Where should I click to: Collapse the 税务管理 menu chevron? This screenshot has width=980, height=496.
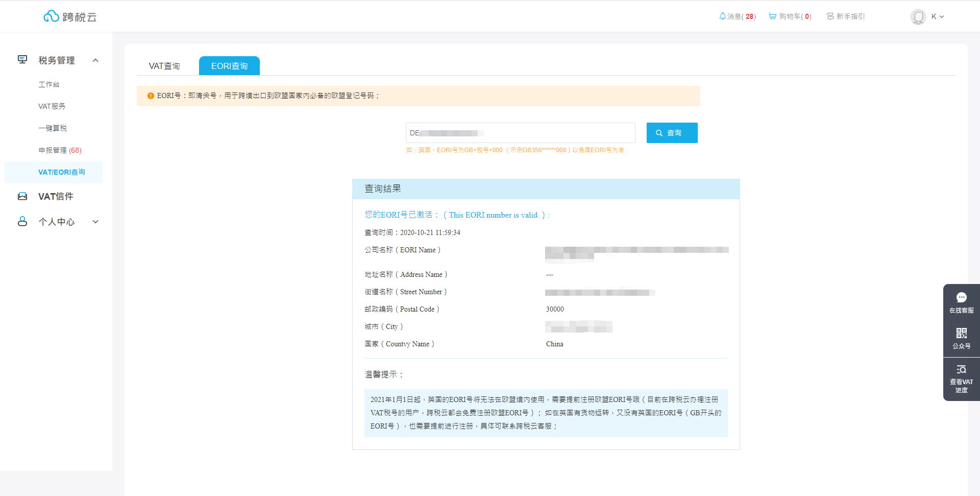point(95,60)
